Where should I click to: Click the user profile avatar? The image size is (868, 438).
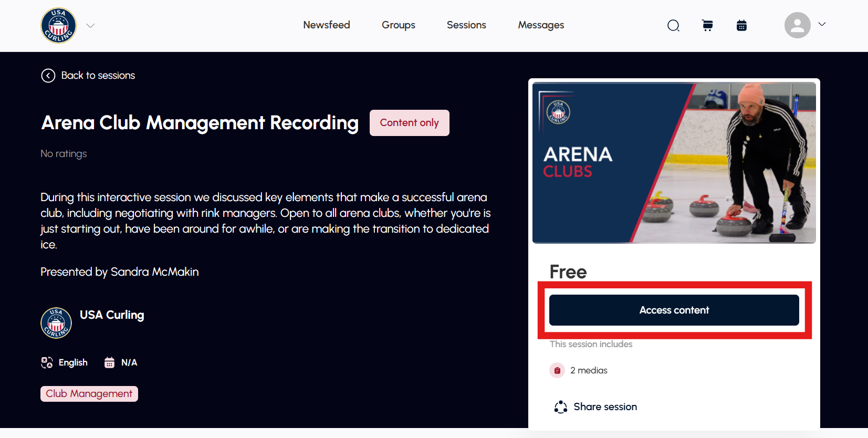(798, 25)
